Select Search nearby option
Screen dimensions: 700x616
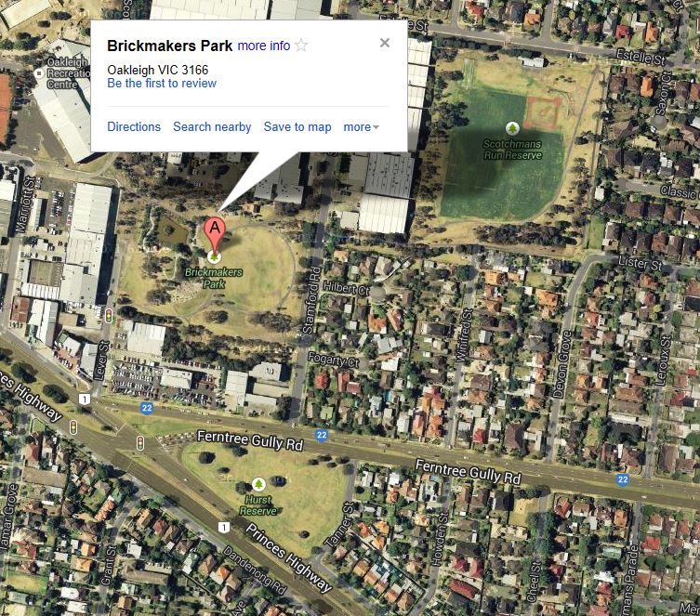point(212,126)
